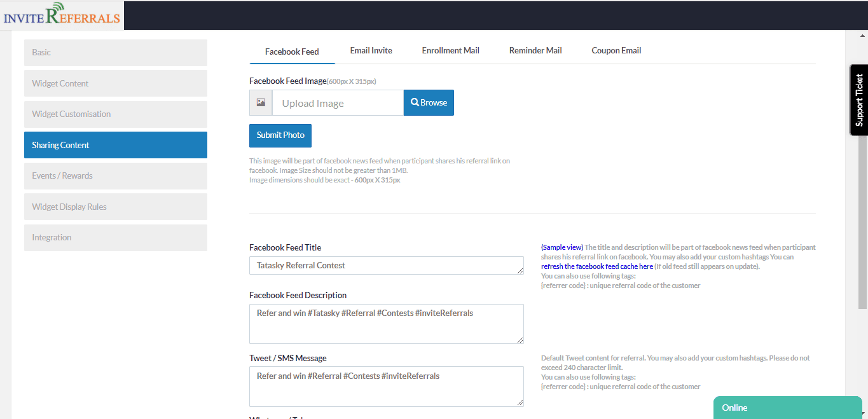Open the Integration section

(x=116, y=238)
